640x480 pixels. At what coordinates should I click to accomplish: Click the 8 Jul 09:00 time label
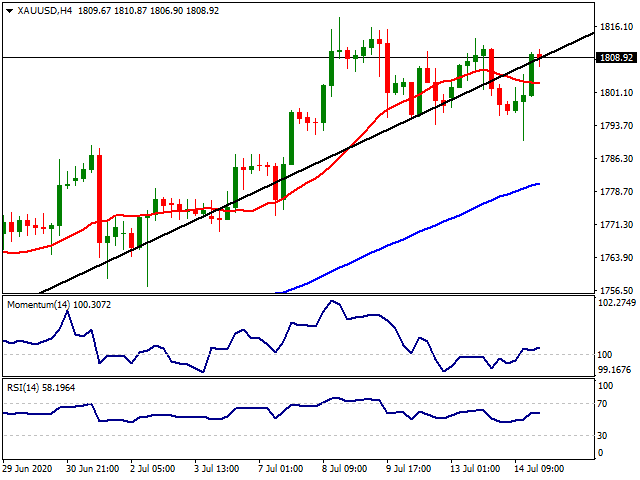(x=344, y=469)
